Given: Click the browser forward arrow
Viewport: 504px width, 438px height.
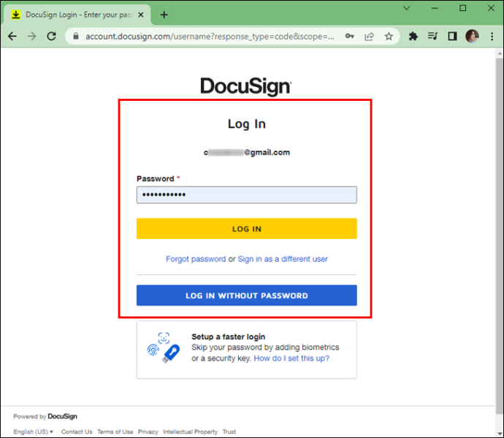Looking at the screenshot, I should point(32,37).
